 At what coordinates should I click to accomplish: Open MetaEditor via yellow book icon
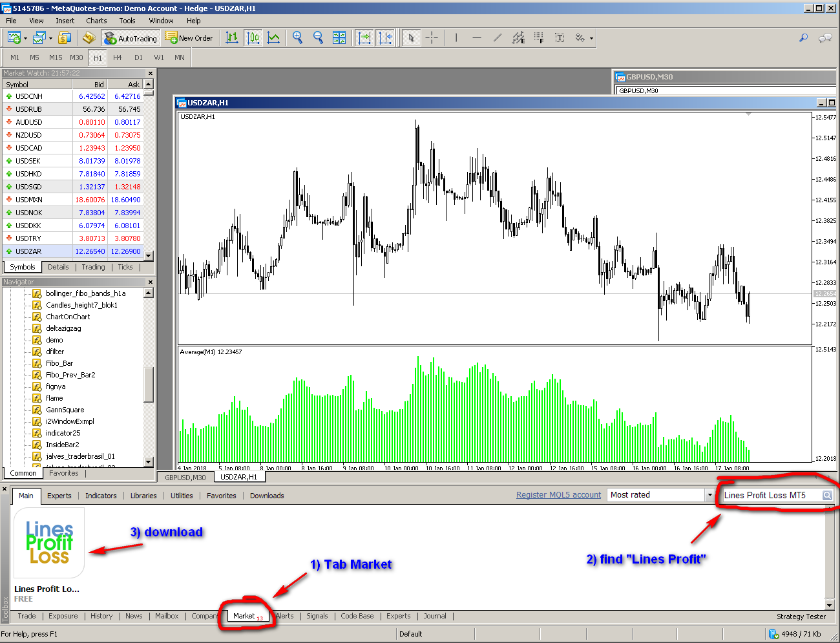pos(89,37)
